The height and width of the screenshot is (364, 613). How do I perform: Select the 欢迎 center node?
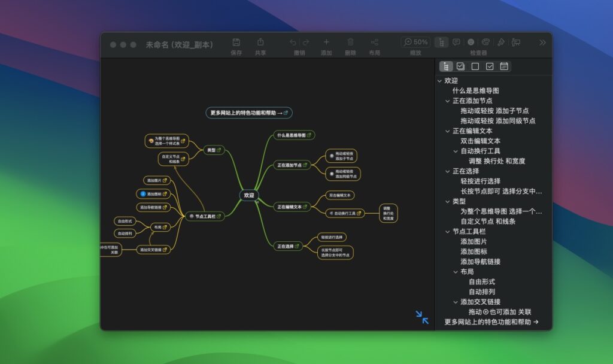(248, 195)
